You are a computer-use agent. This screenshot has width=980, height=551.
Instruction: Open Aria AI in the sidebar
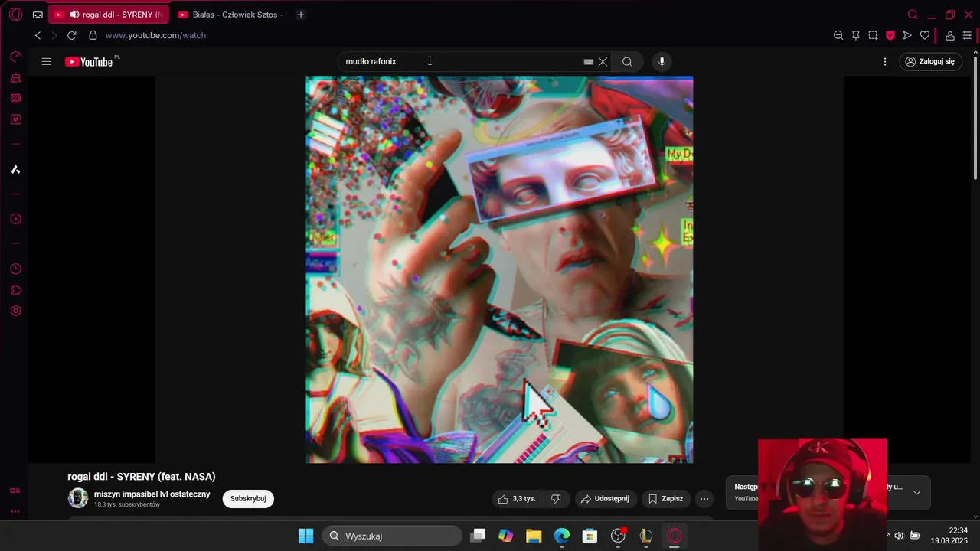[x=15, y=169]
